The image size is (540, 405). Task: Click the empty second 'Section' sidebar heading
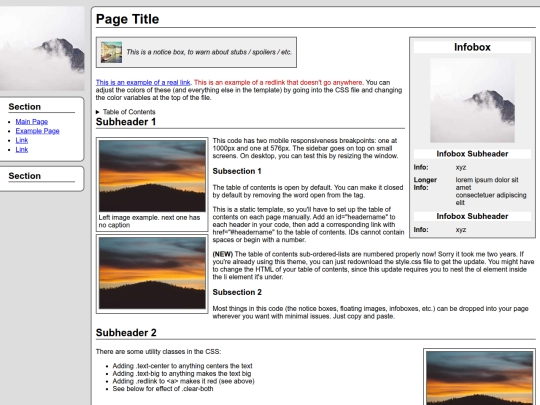[24, 176]
